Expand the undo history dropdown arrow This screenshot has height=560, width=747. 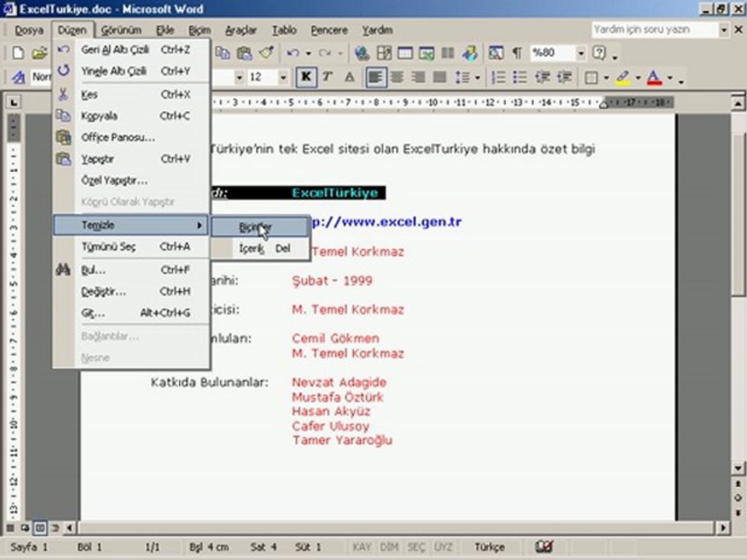pyautogui.click(x=308, y=54)
